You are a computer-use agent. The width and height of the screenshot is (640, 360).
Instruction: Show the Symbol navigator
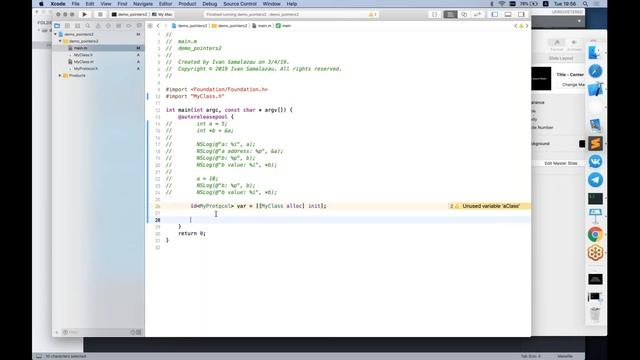tap(78, 26)
